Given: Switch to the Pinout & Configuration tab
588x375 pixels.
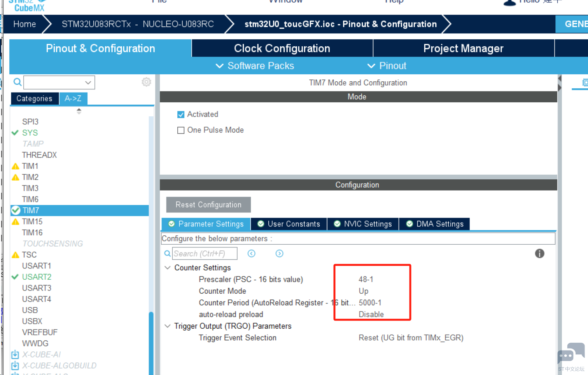Looking at the screenshot, I should [100, 48].
